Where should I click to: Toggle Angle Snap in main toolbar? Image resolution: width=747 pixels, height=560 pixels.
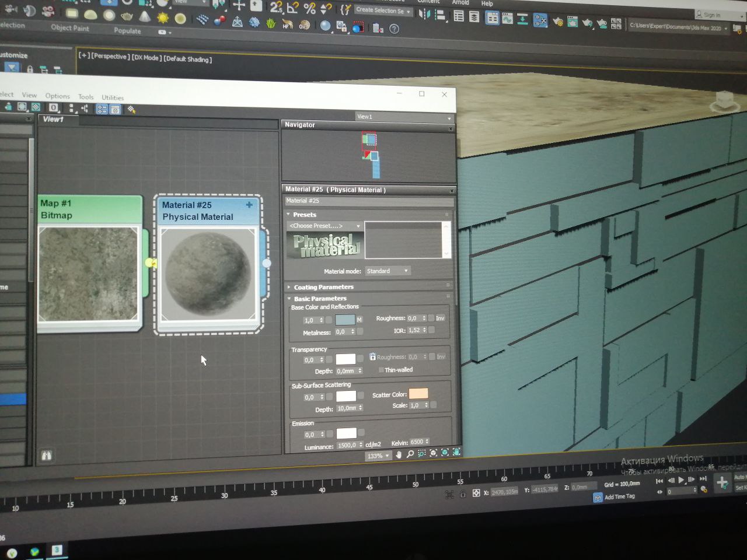(293, 8)
